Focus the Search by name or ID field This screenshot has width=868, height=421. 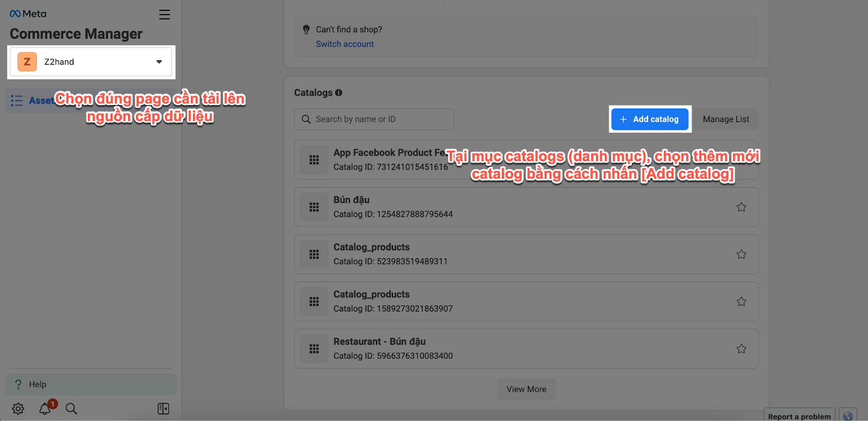pyautogui.click(x=374, y=119)
